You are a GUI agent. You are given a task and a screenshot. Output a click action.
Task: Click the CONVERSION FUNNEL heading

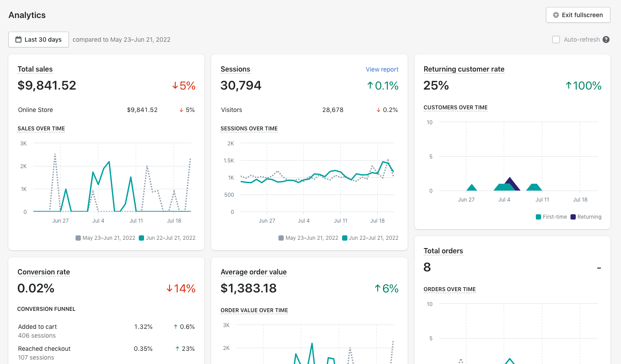click(x=47, y=309)
